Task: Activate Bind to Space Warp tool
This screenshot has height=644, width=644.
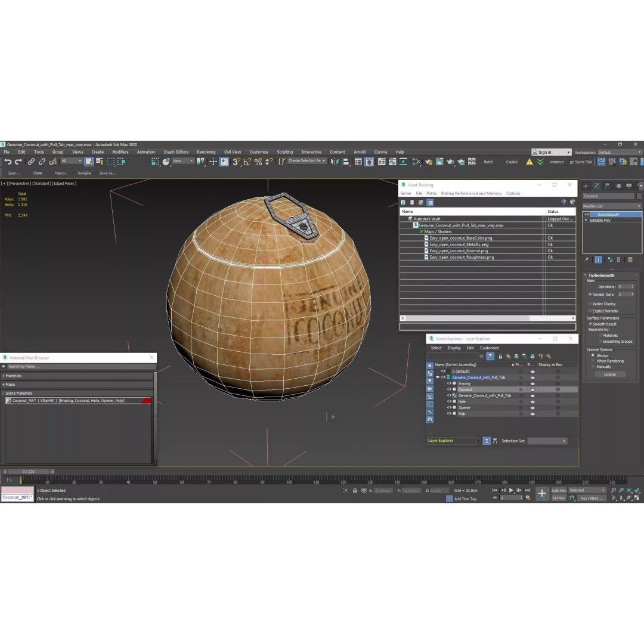Action: pyautogui.click(x=52, y=162)
